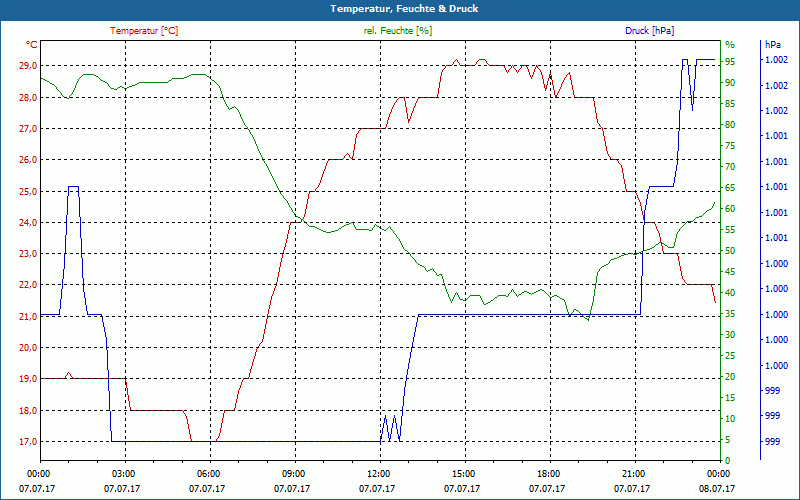Click the '75' humidity axis value
The height and width of the screenshot is (500, 800).
click(730, 146)
